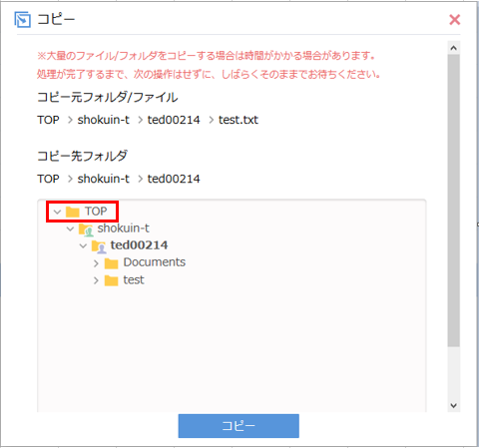
Task: Click the copy dialog icon beside the title
Action: coord(23,19)
